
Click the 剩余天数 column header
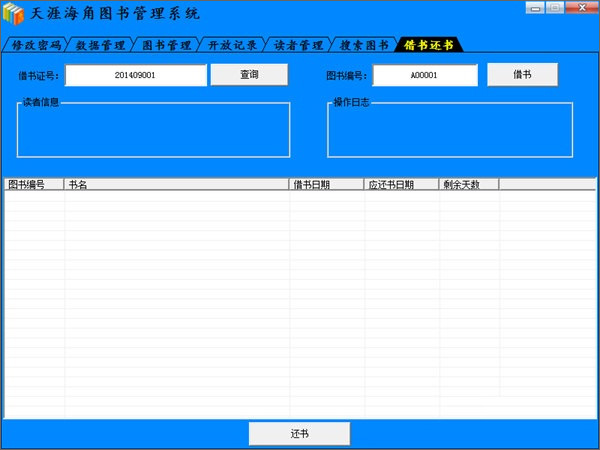coord(469,184)
